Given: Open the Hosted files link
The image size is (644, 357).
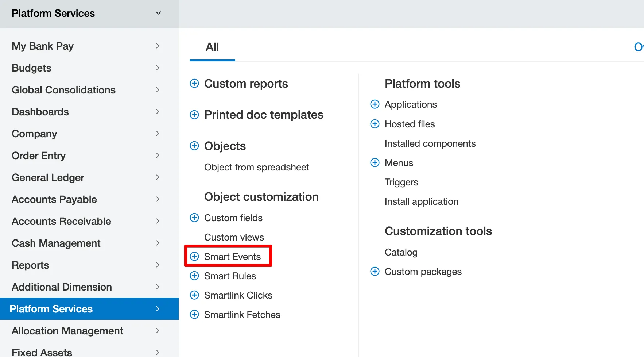Looking at the screenshot, I should click(x=410, y=124).
